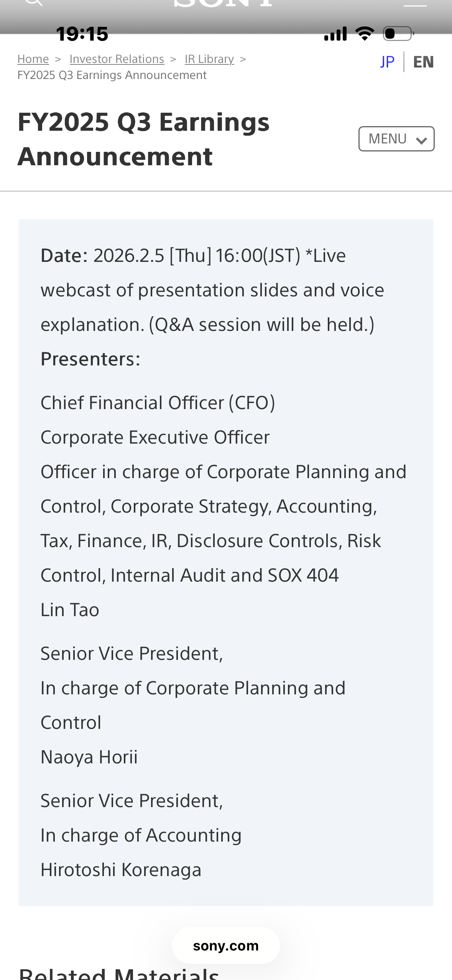Tap the cellular signal bars icon
This screenshot has width=452, height=980.
335,34
